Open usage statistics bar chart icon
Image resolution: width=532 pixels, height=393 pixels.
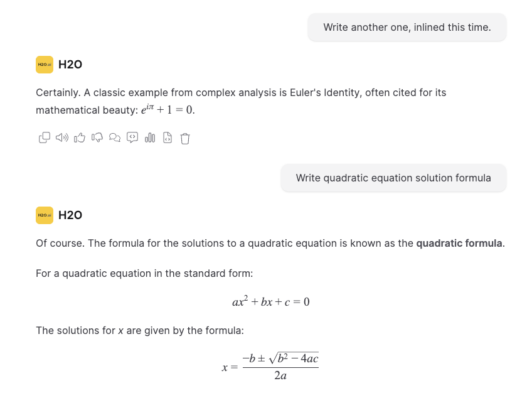coord(149,137)
